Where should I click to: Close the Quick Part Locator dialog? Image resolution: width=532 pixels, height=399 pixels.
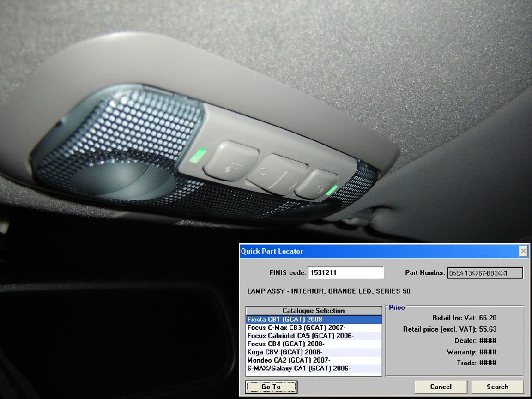pyautogui.click(x=523, y=251)
